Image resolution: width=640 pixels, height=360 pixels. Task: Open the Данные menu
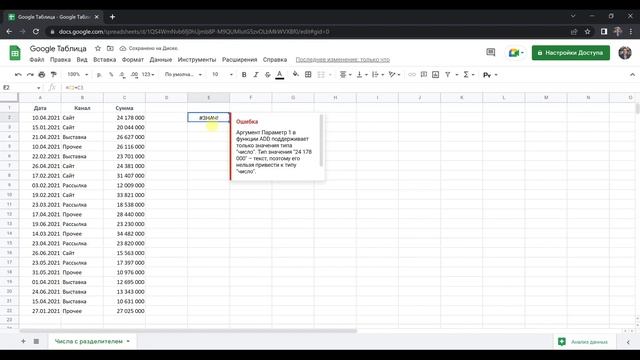click(161, 60)
